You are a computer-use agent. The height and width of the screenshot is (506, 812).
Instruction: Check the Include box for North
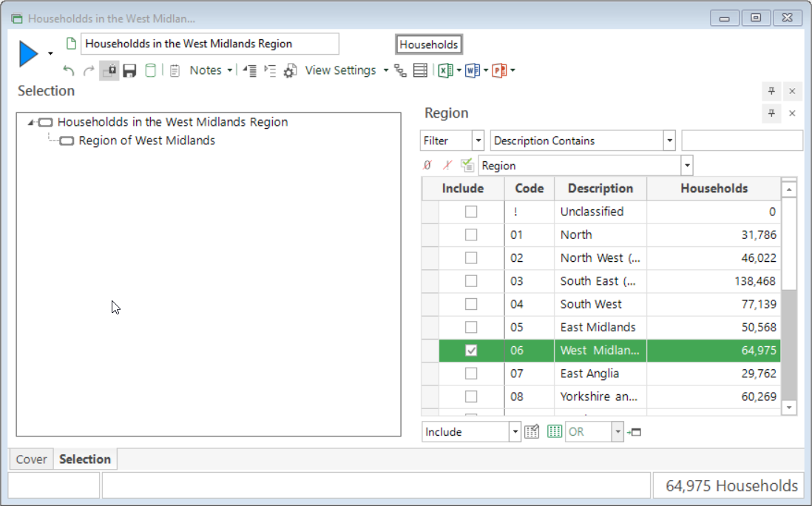471,235
